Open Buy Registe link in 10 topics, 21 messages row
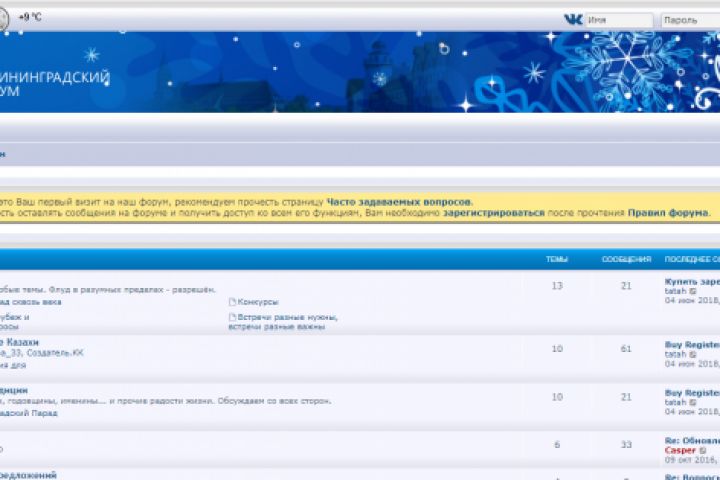Screen dimensions: 720x480 pyautogui.click(x=692, y=393)
